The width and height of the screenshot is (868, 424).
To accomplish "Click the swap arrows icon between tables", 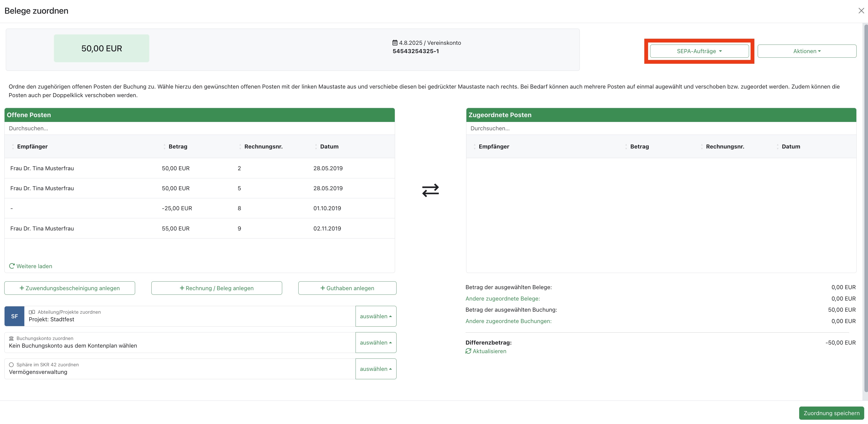I will click(x=430, y=190).
